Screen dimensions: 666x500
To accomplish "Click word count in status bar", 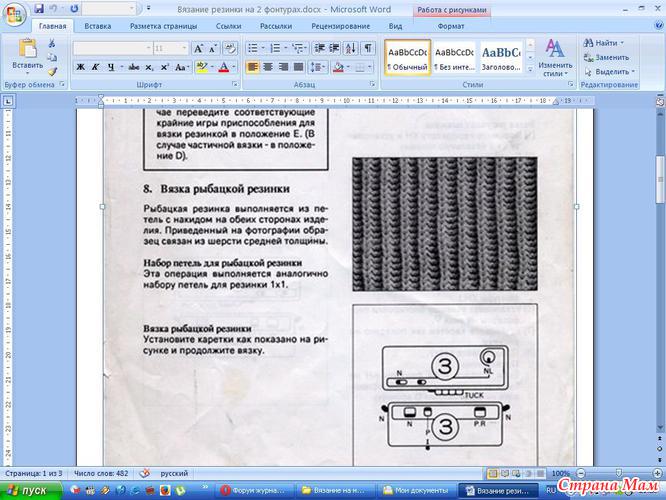I will (x=101, y=473).
